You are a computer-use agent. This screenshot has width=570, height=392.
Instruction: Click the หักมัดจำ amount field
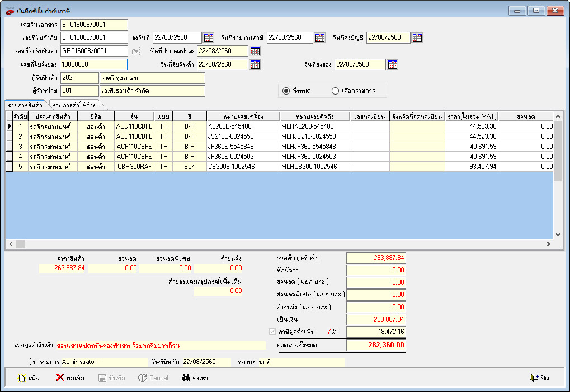(376, 270)
